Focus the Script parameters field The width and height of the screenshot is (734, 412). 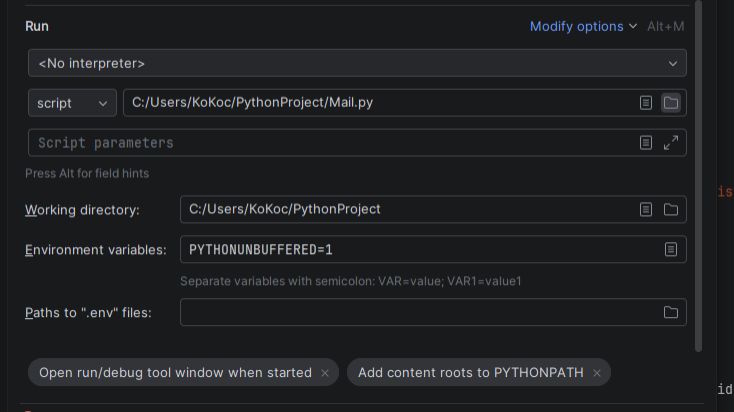pos(330,143)
